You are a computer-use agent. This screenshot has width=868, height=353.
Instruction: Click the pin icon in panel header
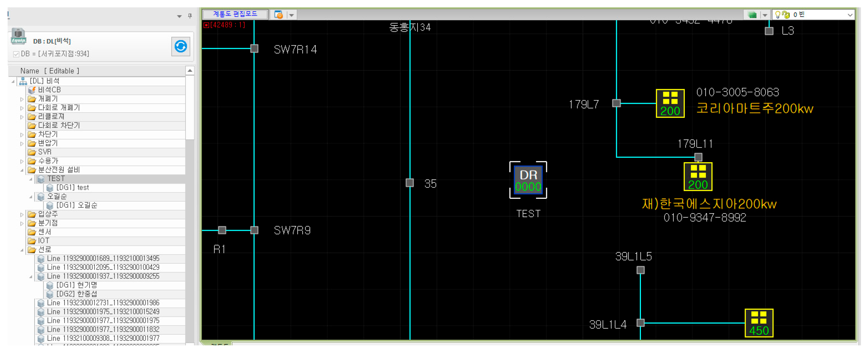coord(190,16)
